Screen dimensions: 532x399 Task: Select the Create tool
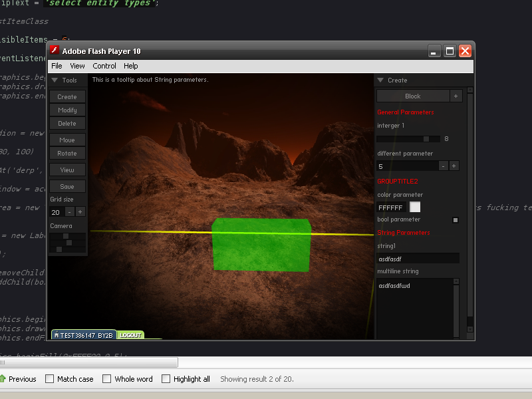(x=68, y=96)
